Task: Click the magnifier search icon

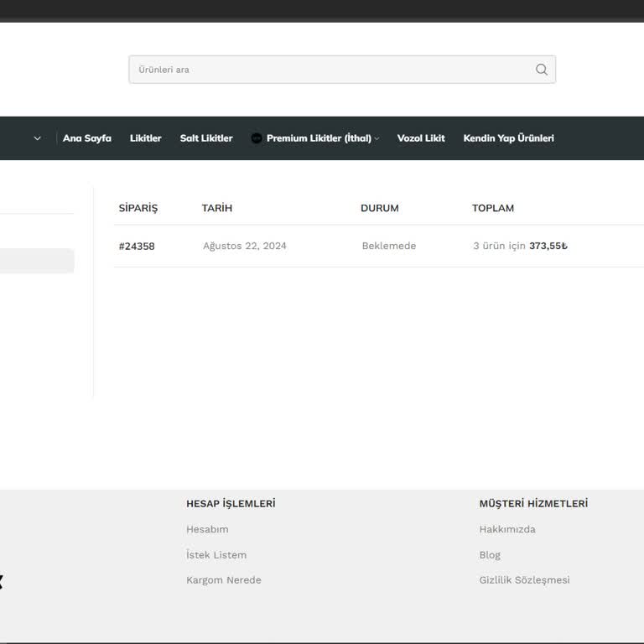Action: tap(542, 70)
